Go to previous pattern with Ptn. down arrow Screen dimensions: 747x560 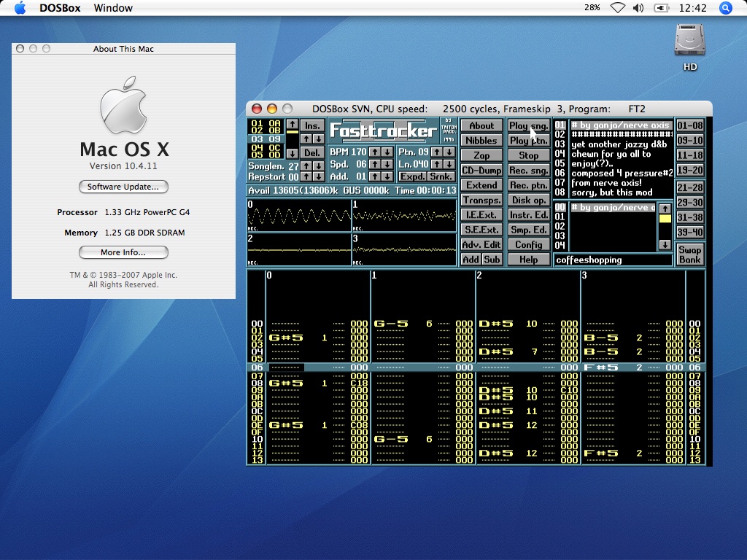[449, 152]
